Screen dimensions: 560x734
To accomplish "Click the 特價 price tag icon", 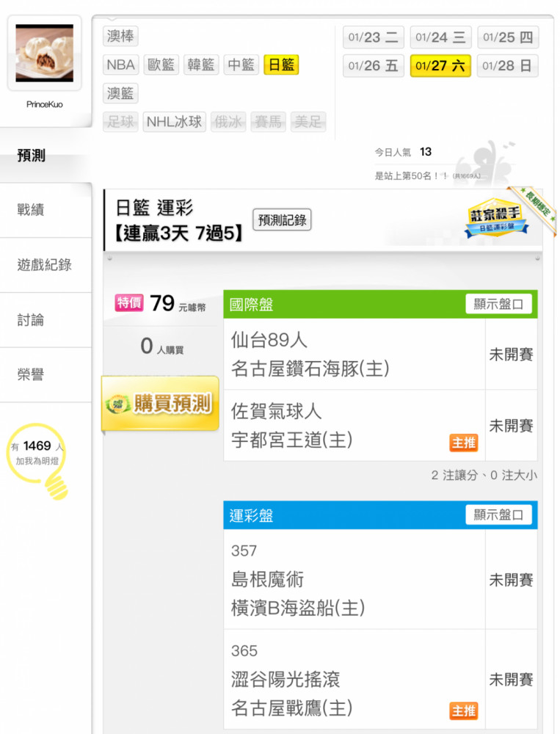I will pos(128,303).
